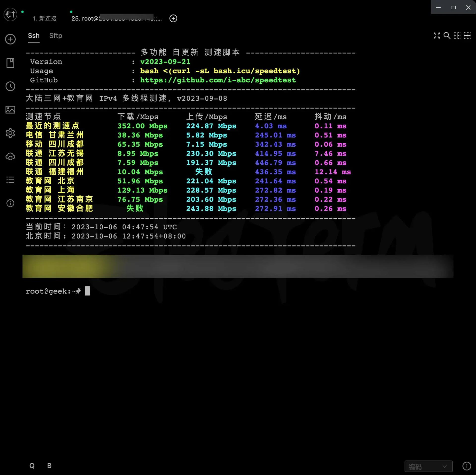Split terminal horizontally with the row icon
The width and height of the screenshot is (476, 475).
pyautogui.click(x=467, y=36)
